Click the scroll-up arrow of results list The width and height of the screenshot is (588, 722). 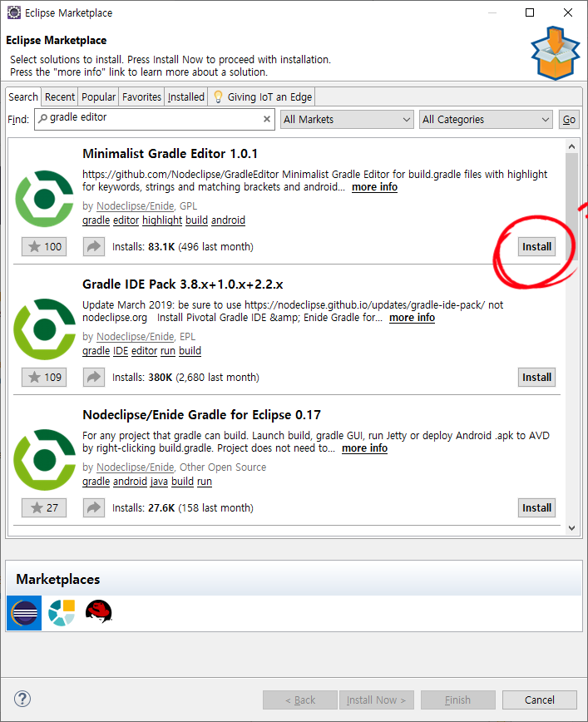(x=571, y=146)
